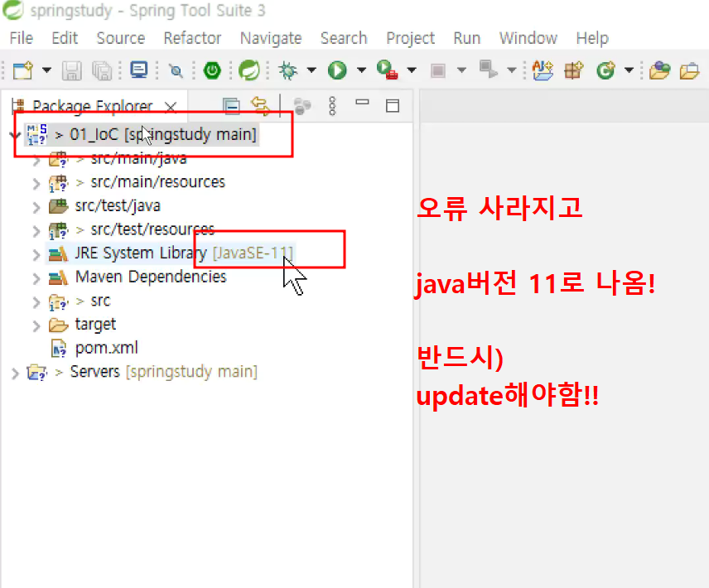Click the New Java Class green icon
Image resolution: width=709 pixels, height=588 pixels.
pos(605,70)
